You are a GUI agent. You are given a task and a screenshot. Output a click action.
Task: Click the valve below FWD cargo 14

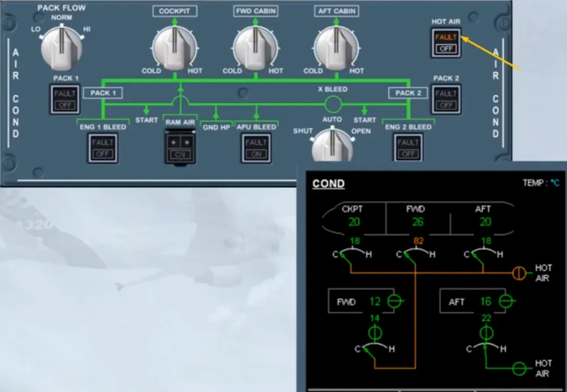375,333
